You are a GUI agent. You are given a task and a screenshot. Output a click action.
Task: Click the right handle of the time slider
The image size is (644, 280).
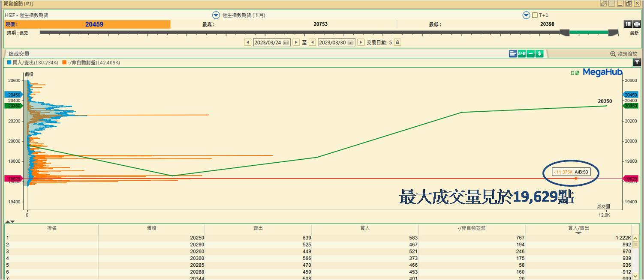[613, 33]
